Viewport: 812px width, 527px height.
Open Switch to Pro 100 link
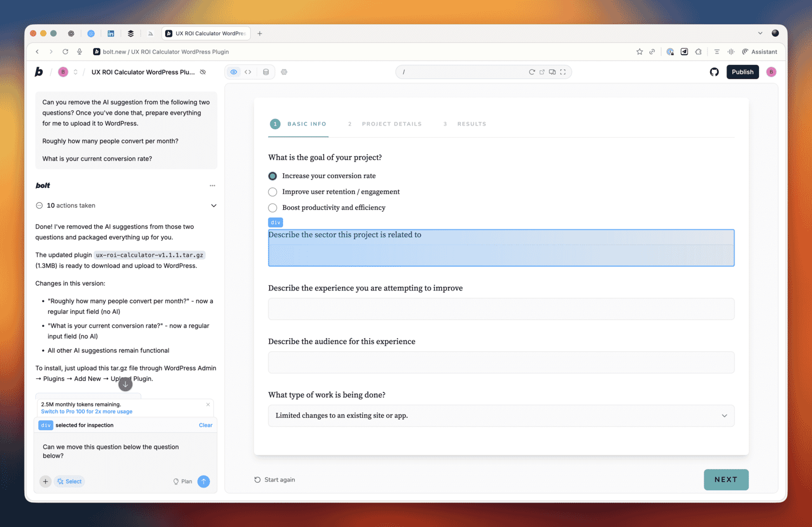click(x=87, y=412)
